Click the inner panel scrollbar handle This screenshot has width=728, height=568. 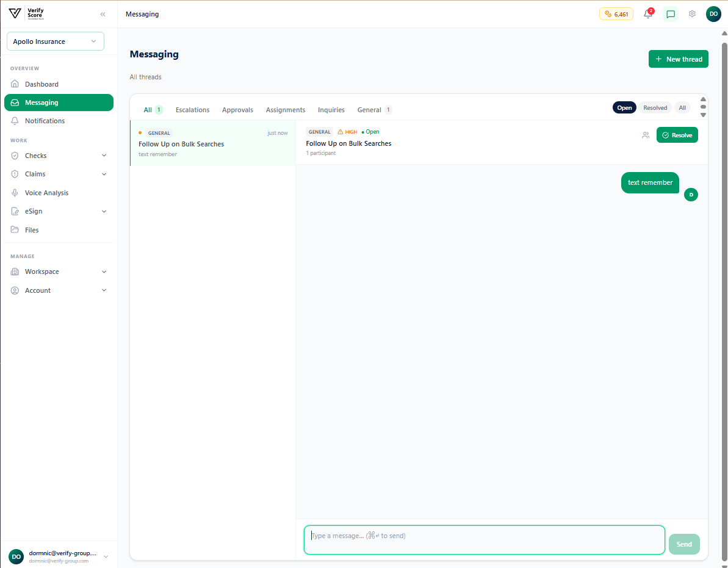pos(703,107)
